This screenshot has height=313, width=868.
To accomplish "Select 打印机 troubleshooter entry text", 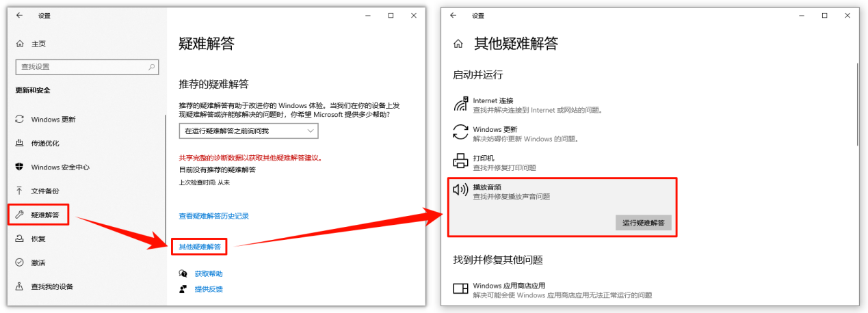I will (505, 162).
